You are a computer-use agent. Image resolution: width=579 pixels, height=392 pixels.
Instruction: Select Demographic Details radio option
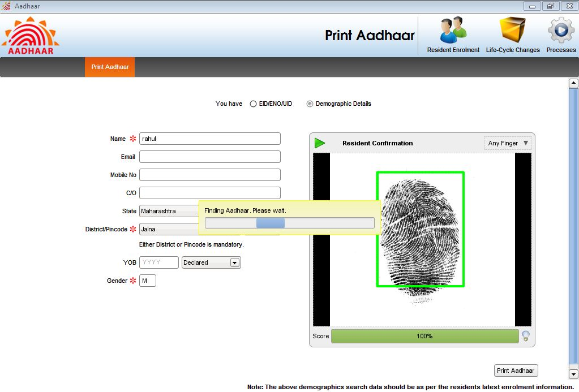310,104
